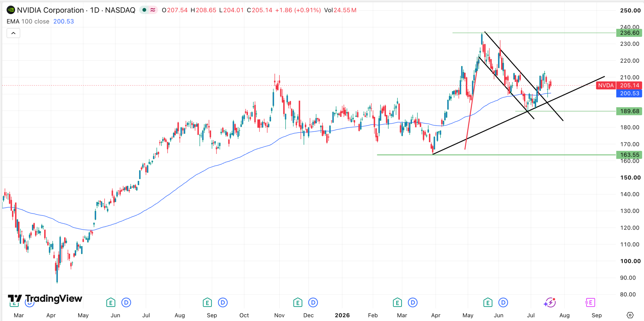Open the earnings marker near Sep 2025

click(207, 302)
